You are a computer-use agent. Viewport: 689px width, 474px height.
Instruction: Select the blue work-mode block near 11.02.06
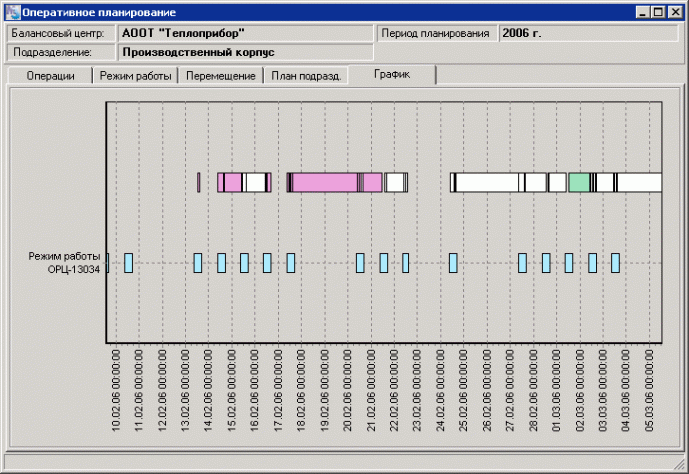coord(128,263)
